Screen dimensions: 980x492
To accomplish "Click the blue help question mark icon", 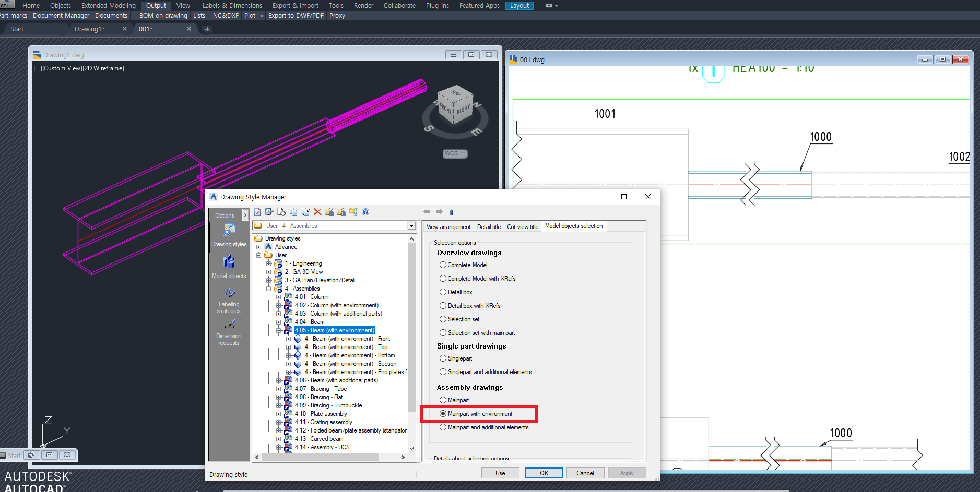I will [365, 212].
